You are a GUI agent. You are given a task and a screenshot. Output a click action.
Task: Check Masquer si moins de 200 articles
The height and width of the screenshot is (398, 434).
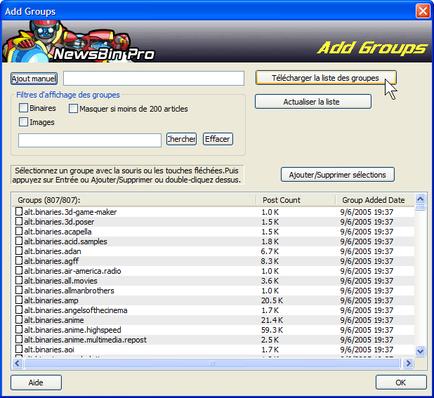[x=73, y=109]
